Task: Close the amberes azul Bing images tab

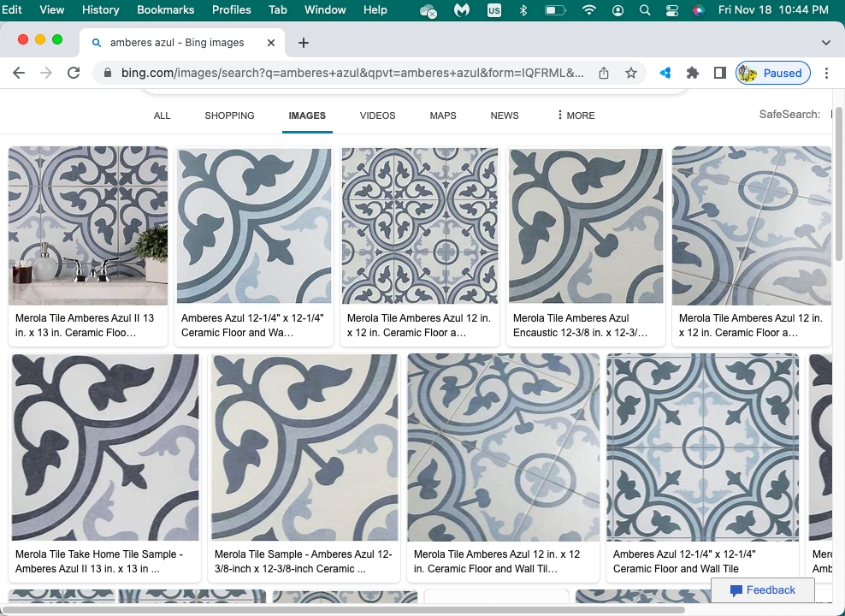Action: (x=271, y=43)
